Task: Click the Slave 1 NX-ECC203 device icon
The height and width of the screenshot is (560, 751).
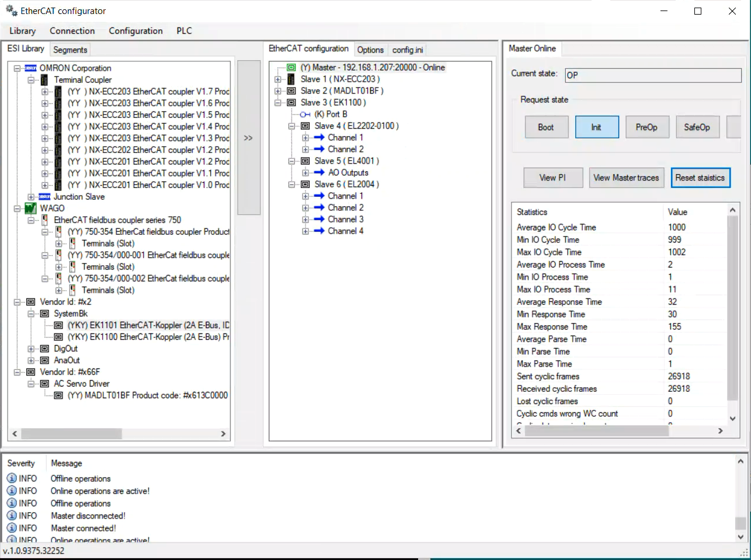Action: coord(291,79)
